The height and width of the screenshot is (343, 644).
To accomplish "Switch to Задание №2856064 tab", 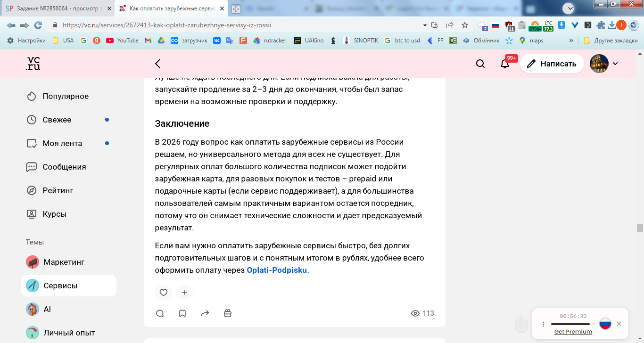I will [x=58, y=8].
